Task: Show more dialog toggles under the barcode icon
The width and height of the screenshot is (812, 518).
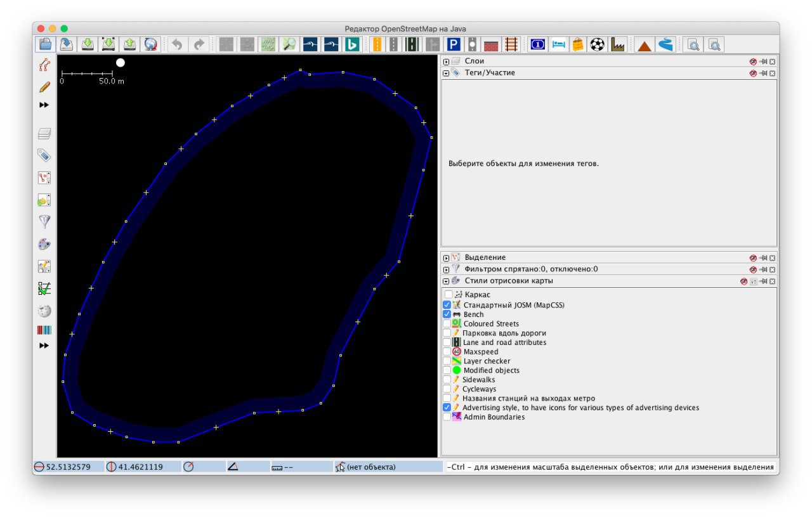Action: (x=44, y=346)
